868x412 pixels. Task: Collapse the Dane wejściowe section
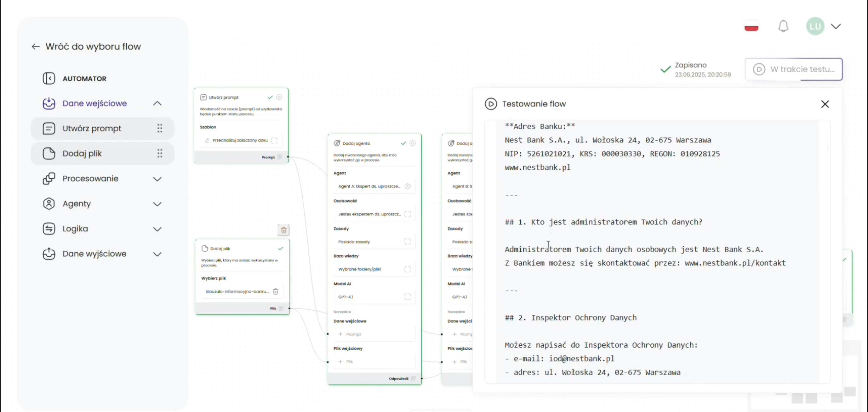[x=157, y=103]
